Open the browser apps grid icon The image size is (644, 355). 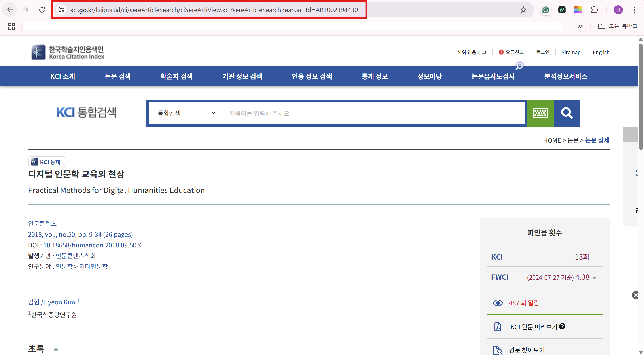[x=11, y=26]
